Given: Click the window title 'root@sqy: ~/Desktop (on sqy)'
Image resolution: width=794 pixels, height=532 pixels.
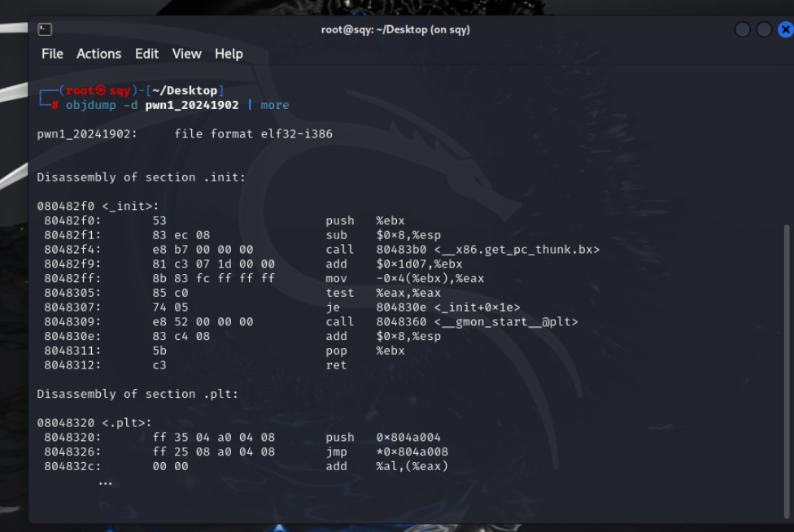Looking at the screenshot, I should pos(395,29).
